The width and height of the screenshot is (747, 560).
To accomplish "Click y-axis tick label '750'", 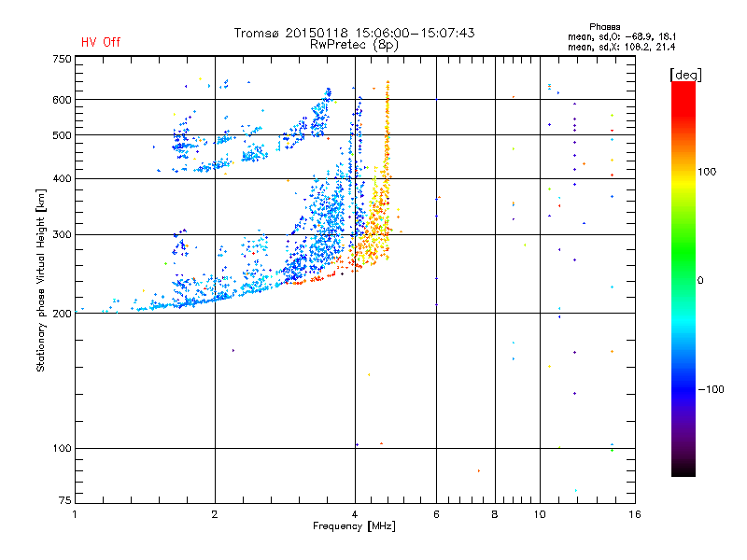I will tap(62, 59).
